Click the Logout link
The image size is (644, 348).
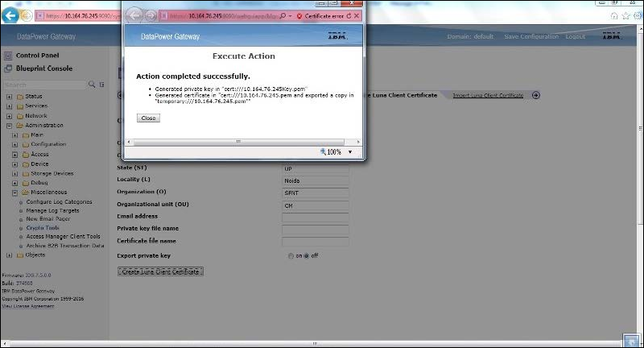click(x=575, y=36)
